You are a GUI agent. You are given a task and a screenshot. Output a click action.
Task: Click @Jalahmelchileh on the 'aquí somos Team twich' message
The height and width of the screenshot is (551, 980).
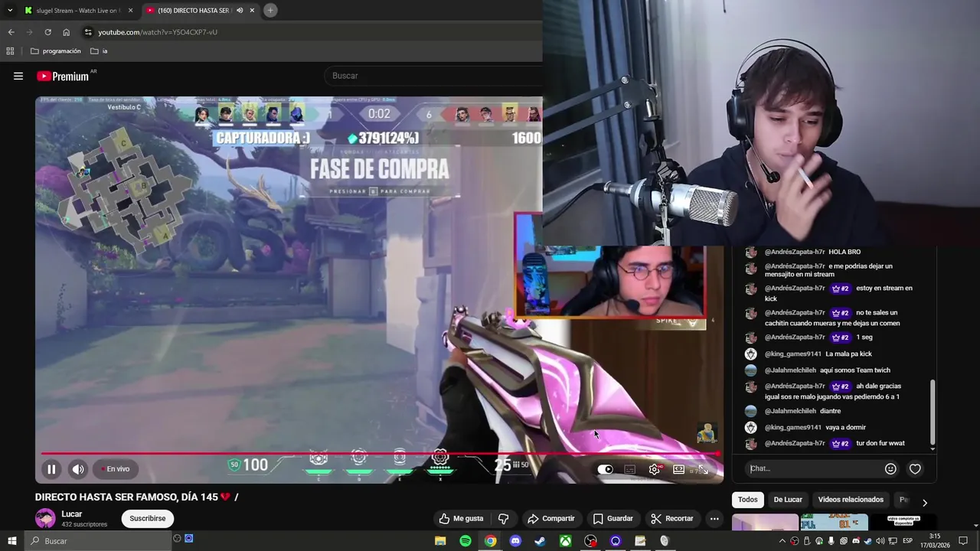(790, 370)
